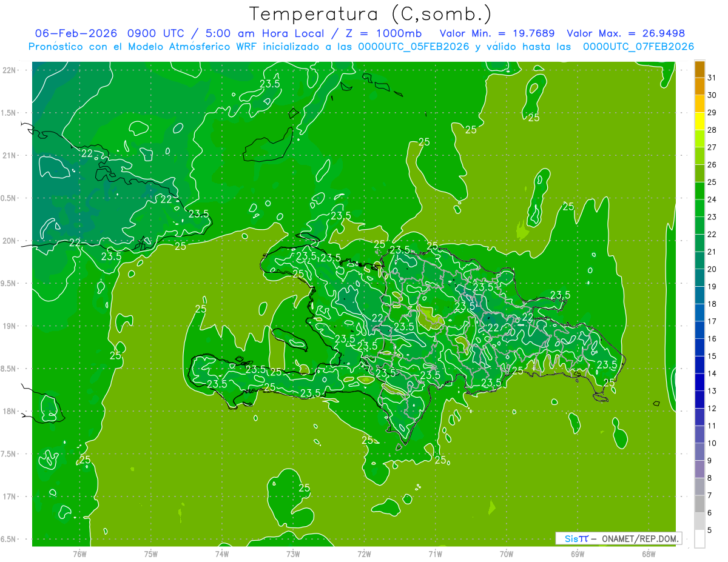Click the '6.5N' latitude axis label
Image resolution: width=728 pixels, height=562 pixels.
[8, 540]
